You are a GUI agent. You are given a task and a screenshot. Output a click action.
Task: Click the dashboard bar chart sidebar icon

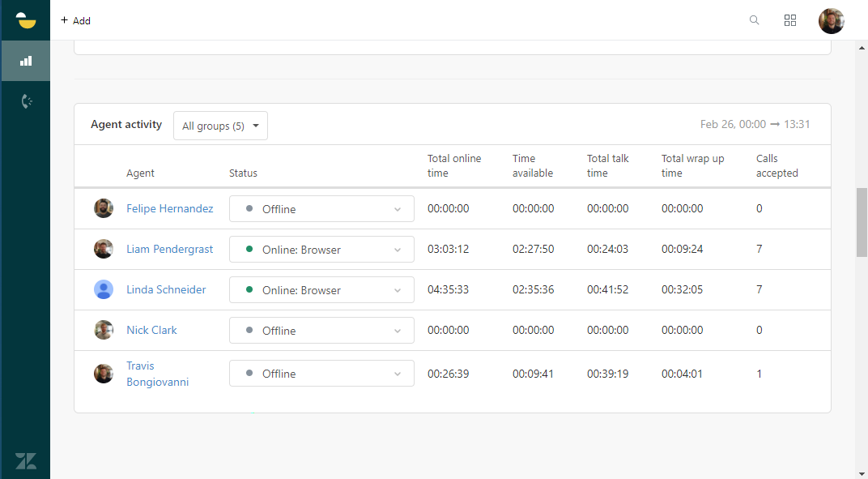pos(26,61)
